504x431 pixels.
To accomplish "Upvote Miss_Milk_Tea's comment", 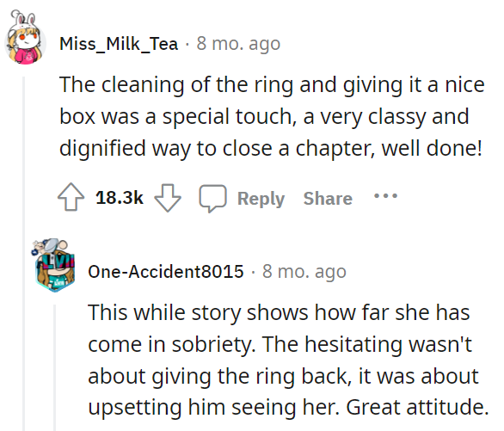I will pyautogui.click(x=71, y=197).
